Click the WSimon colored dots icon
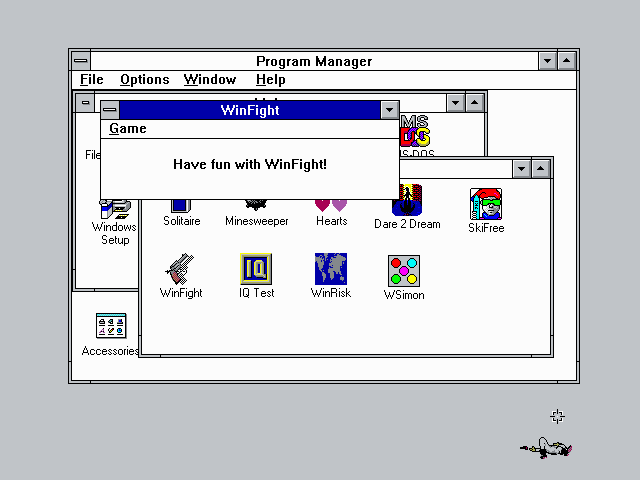 [404, 272]
